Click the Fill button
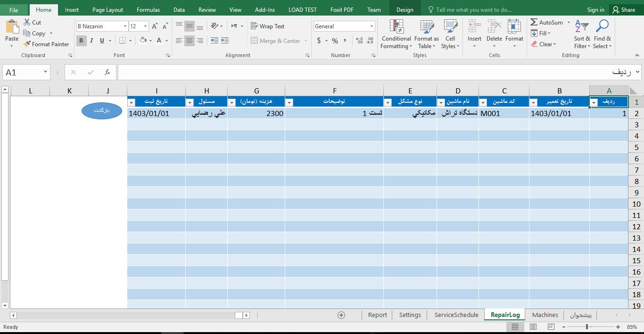The height and width of the screenshot is (334, 644). [541, 33]
